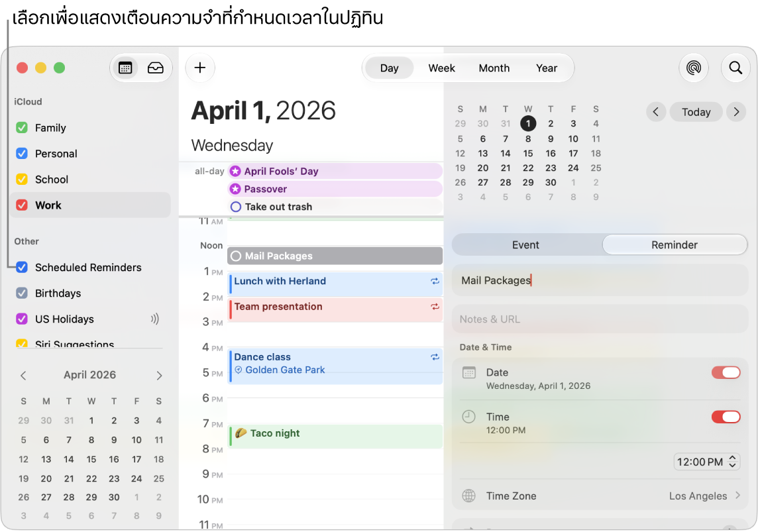Turn off the Date switch

[x=726, y=372]
